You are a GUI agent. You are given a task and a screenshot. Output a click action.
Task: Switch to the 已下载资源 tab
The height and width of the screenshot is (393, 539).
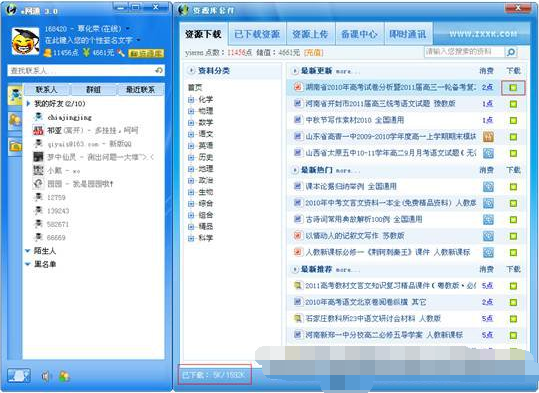click(x=257, y=34)
